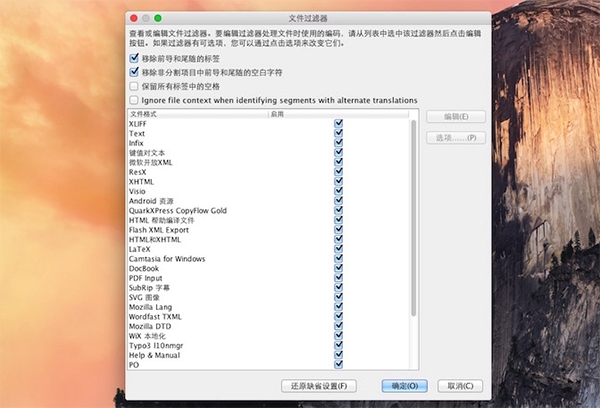This screenshot has width=600, height=408.
Task: Toggle the 键值对文本 filter checkbox
Action: [x=339, y=152]
